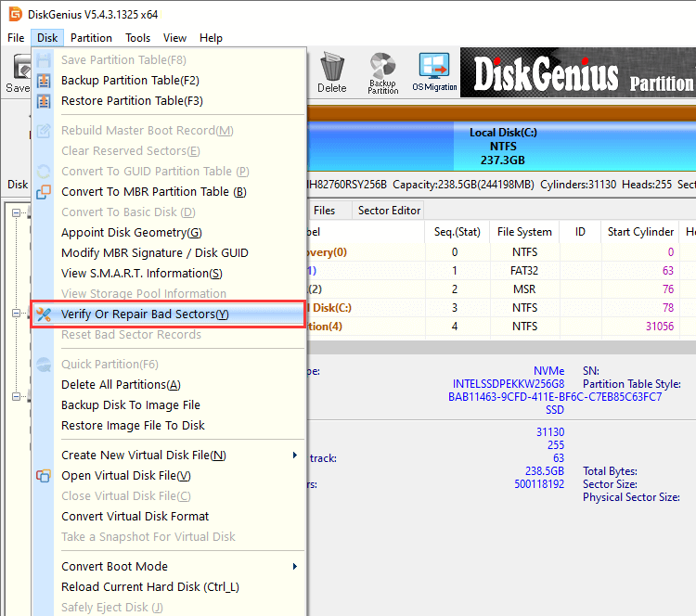Open the Partition menu
696x616 pixels.
(x=91, y=38)
